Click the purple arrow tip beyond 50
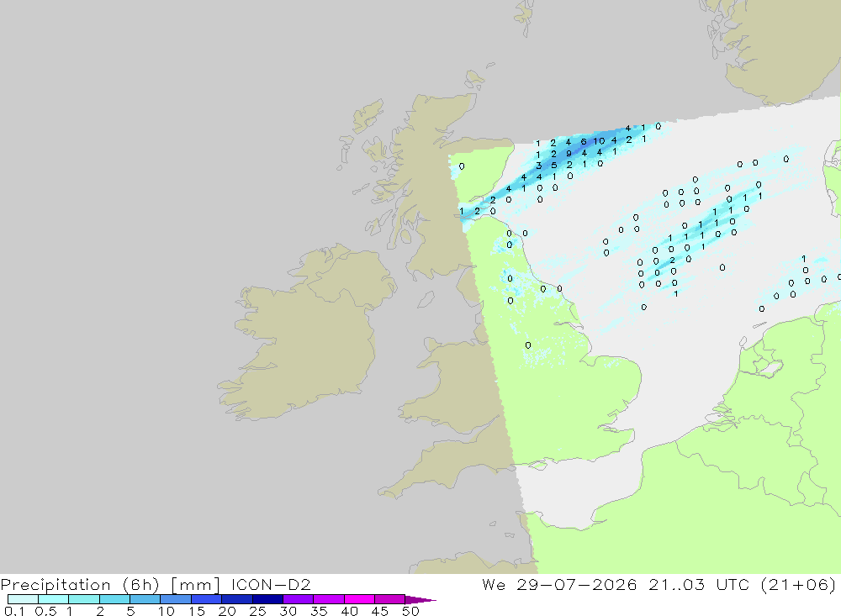 420,600
